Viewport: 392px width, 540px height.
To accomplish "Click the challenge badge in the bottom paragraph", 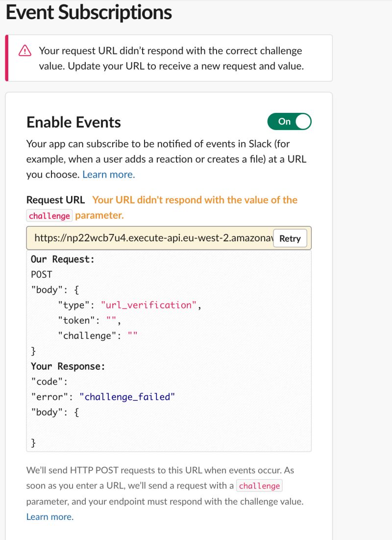I will [x=260, y=486].
